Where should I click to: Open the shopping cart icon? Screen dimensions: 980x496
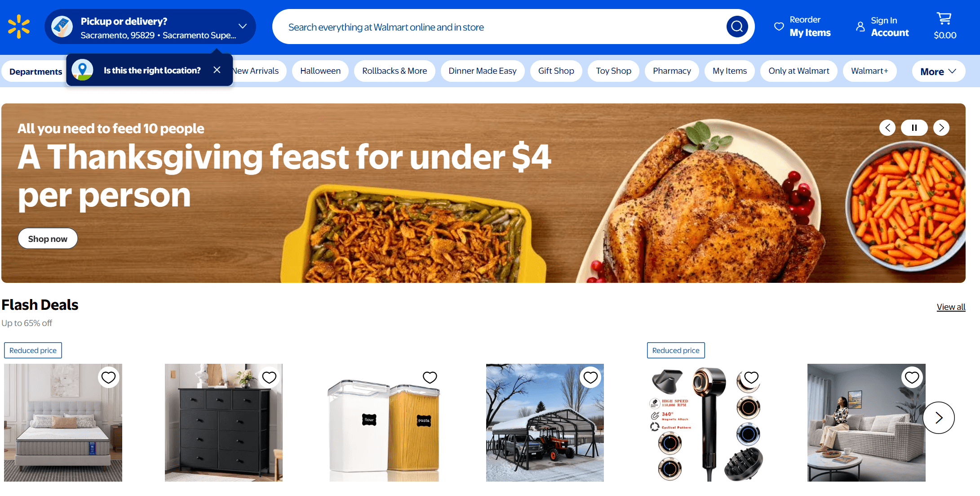(944, 19)
